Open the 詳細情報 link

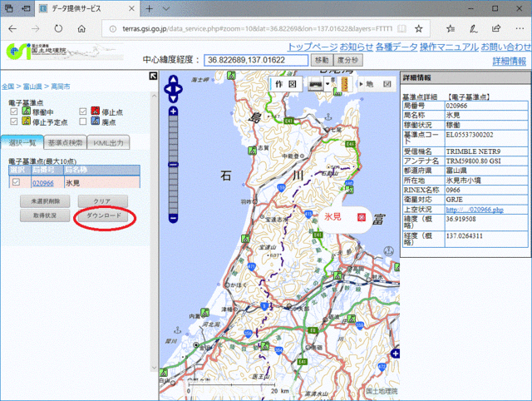coord(510,61)
